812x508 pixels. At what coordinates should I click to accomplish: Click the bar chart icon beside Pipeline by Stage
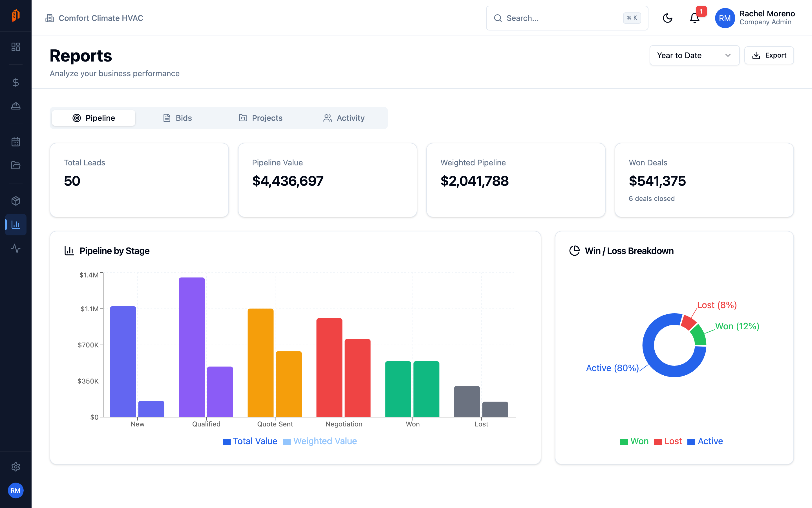(x=69, y=251)
